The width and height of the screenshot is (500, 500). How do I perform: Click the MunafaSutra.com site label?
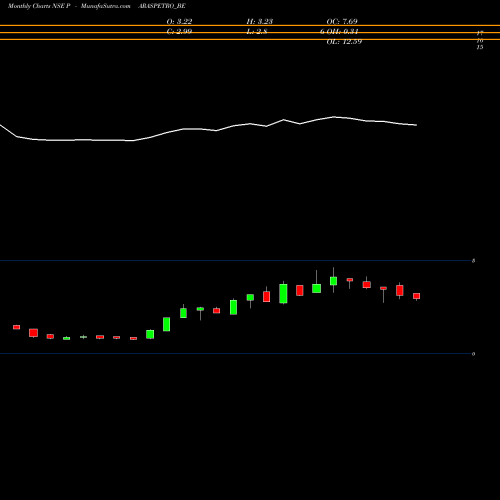click(105, 6)
